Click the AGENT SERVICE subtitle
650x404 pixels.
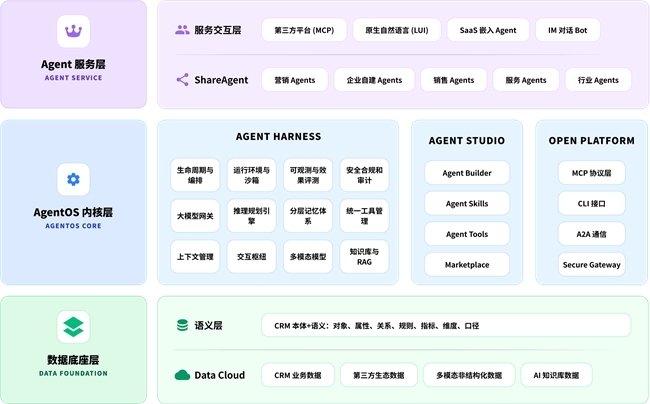(73, 78)
